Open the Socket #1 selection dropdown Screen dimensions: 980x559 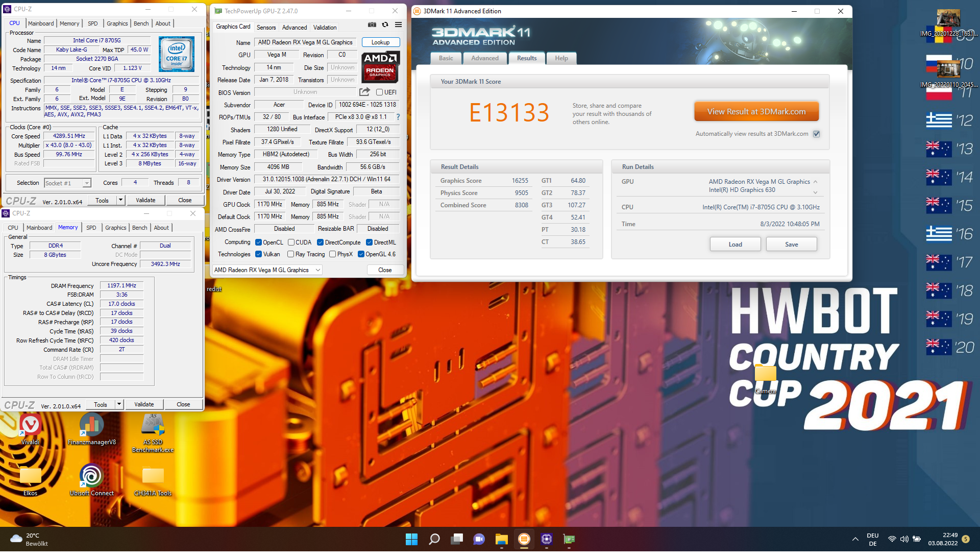pos(67,183)
